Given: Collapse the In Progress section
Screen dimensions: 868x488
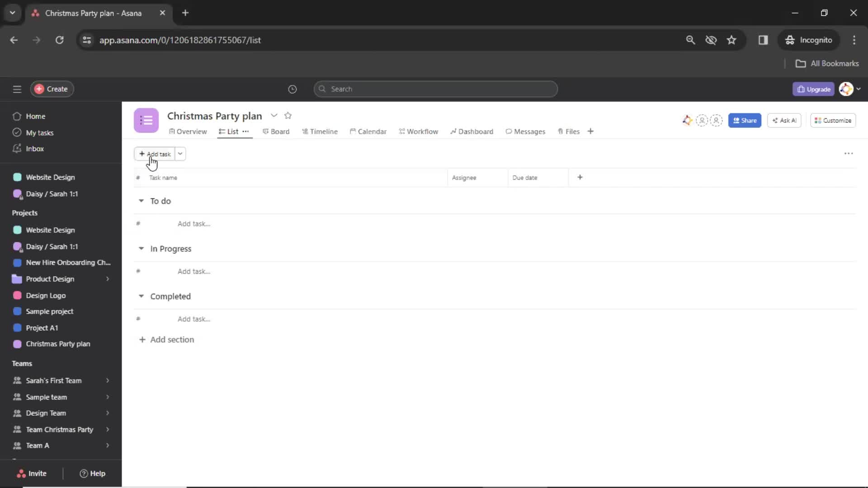Looking at the screenshot, I should coord(142,249).
